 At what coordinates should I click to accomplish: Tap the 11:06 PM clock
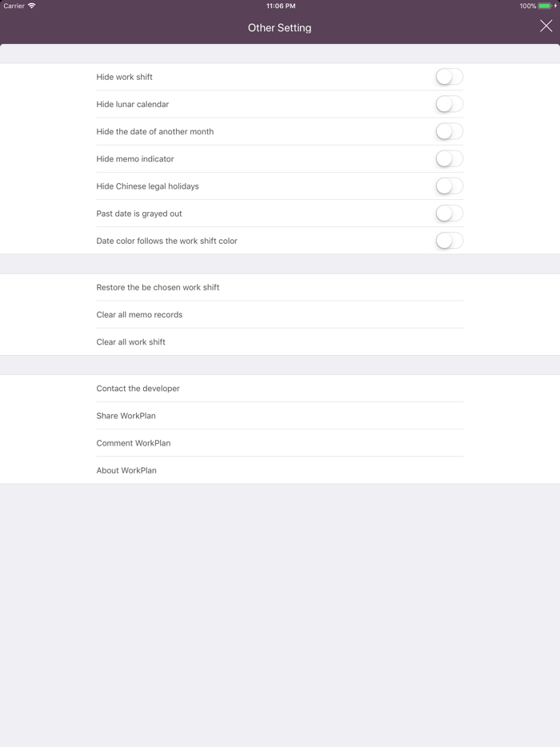pyautogui.click(x=280, y=6)
